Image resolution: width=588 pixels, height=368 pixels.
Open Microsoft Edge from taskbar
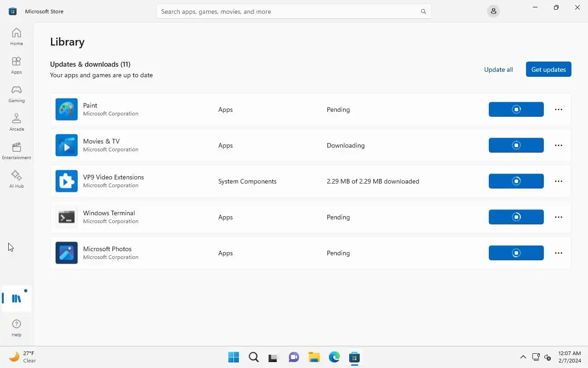tap(334, 357)
